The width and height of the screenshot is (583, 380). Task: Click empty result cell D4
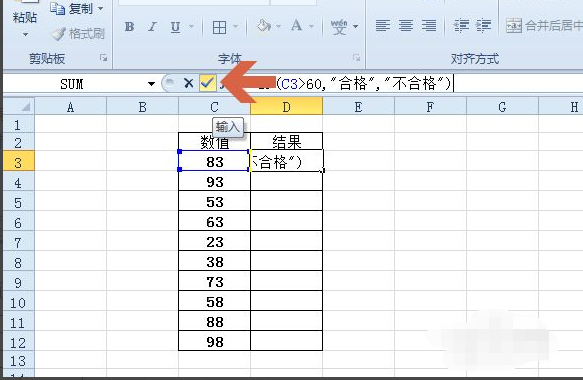point(287,181)
